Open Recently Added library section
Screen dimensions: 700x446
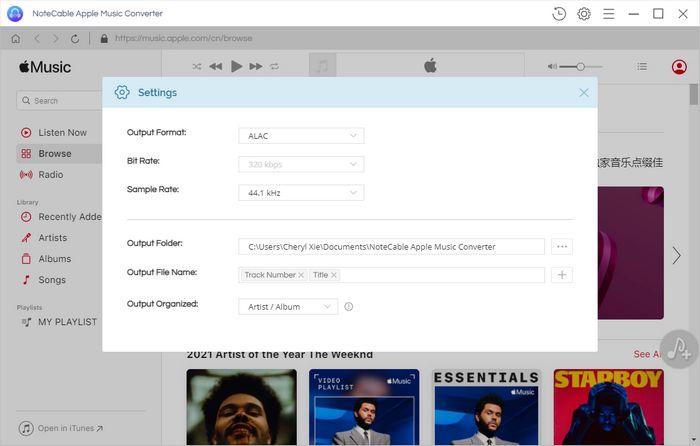point(59,217)
